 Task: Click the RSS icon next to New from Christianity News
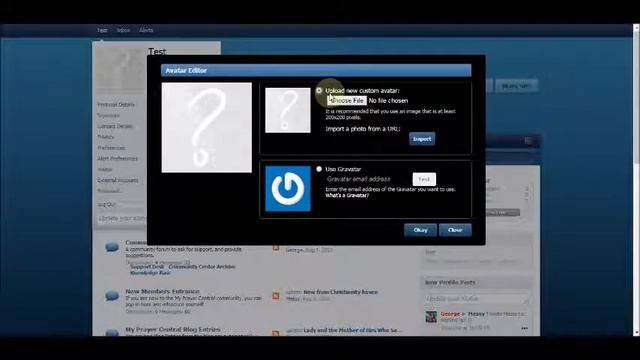[276, 296]
